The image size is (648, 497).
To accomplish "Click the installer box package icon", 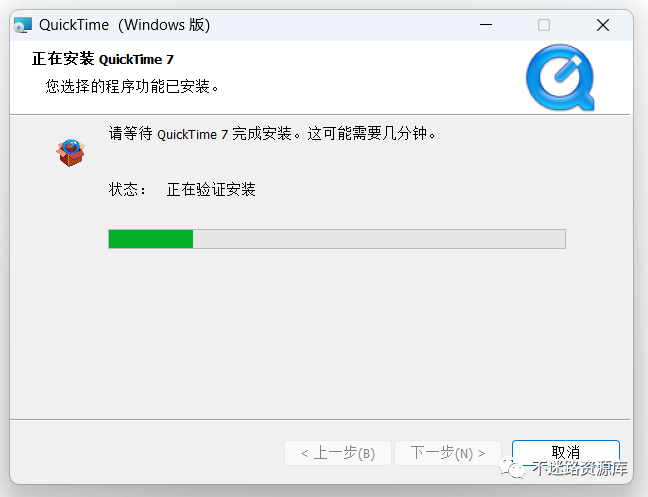I will pos(71,153).
